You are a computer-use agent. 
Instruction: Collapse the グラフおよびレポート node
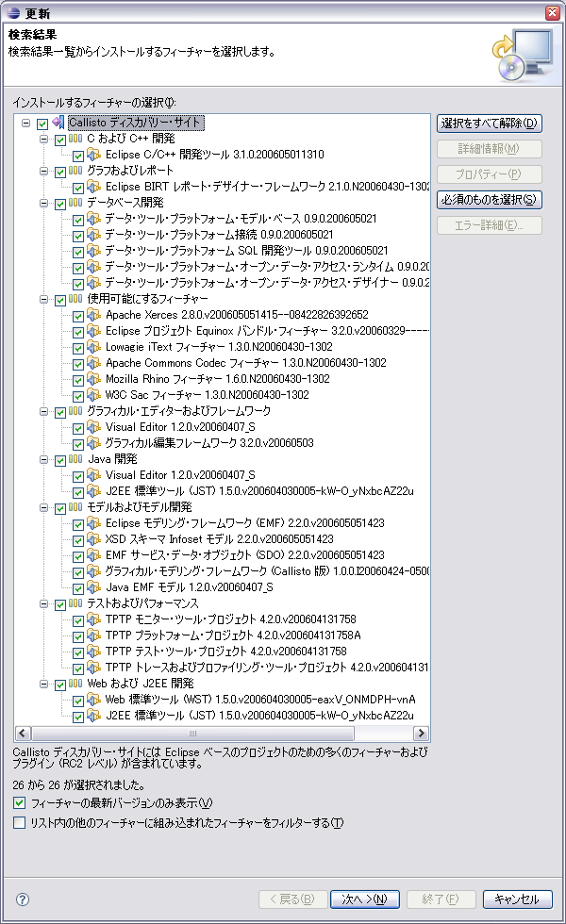[x=43, y=171]
